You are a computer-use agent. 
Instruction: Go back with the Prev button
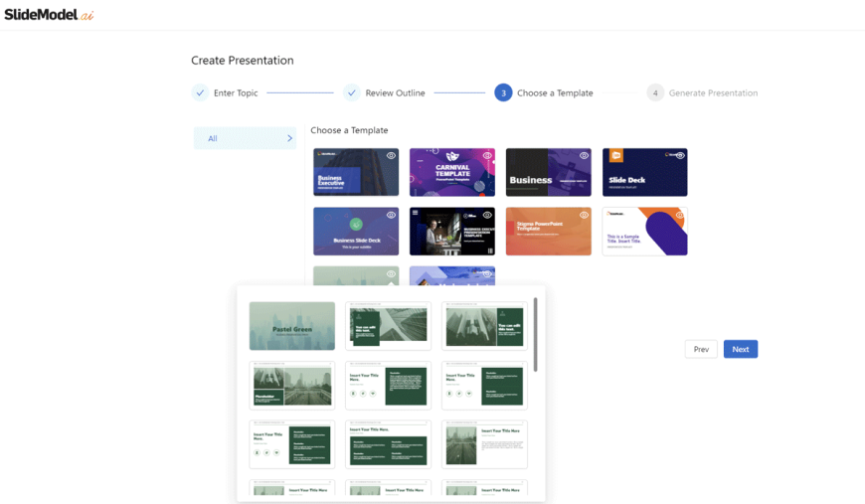coord(701,349)
